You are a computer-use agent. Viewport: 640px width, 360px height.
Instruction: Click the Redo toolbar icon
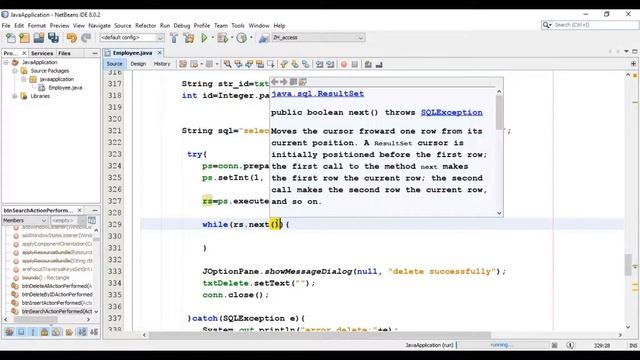[x=86, y=38]
